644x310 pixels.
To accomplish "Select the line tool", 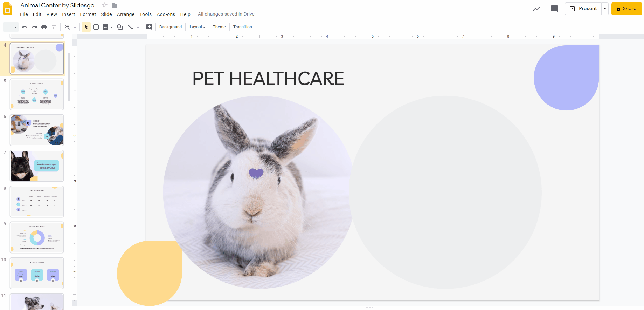I will (130, 27).
